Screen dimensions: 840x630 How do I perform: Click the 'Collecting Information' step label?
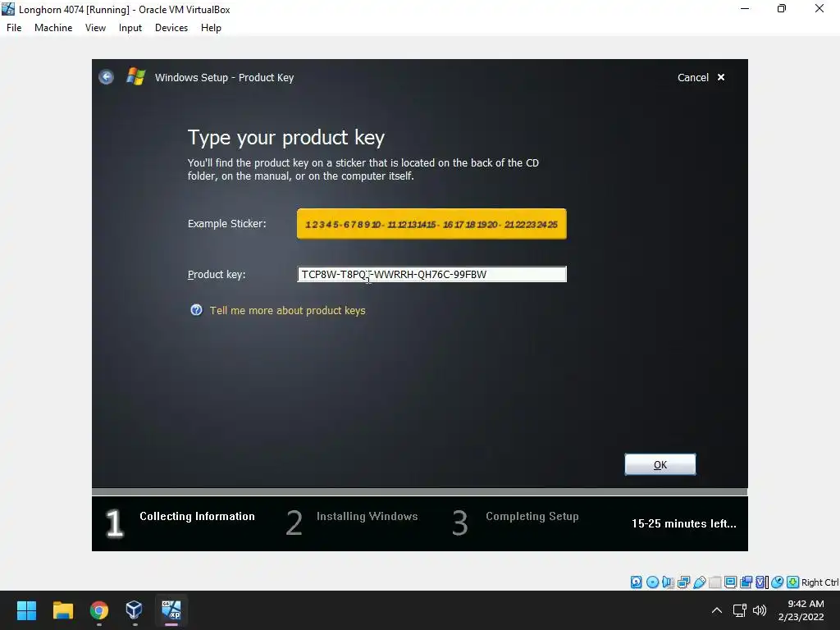197,517
